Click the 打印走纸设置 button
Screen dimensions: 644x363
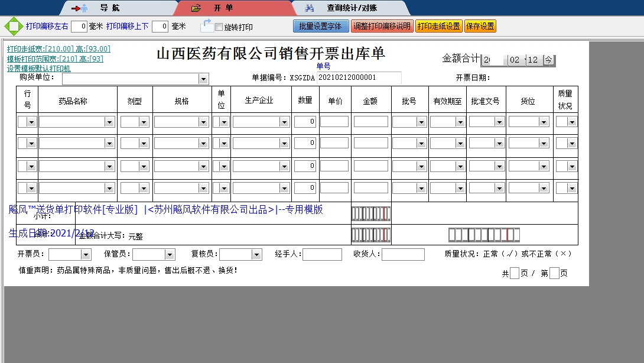[x=439, y=26]
